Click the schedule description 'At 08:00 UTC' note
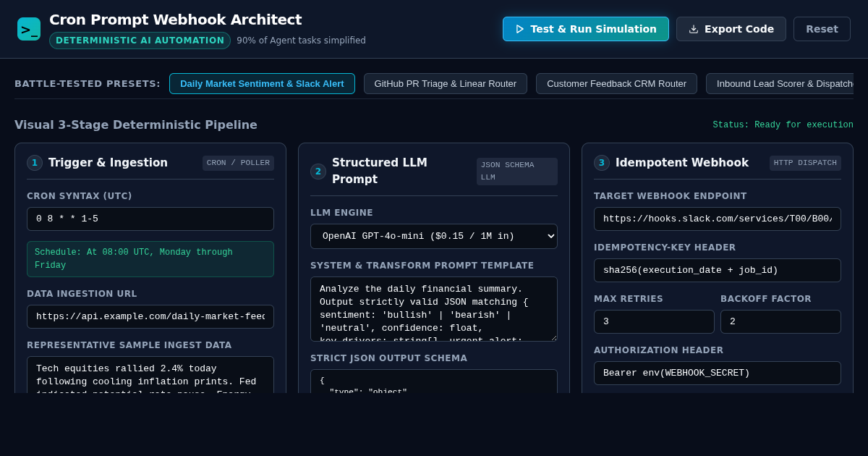This screenshot has height=456, width=868. click(x=150, y=259)
